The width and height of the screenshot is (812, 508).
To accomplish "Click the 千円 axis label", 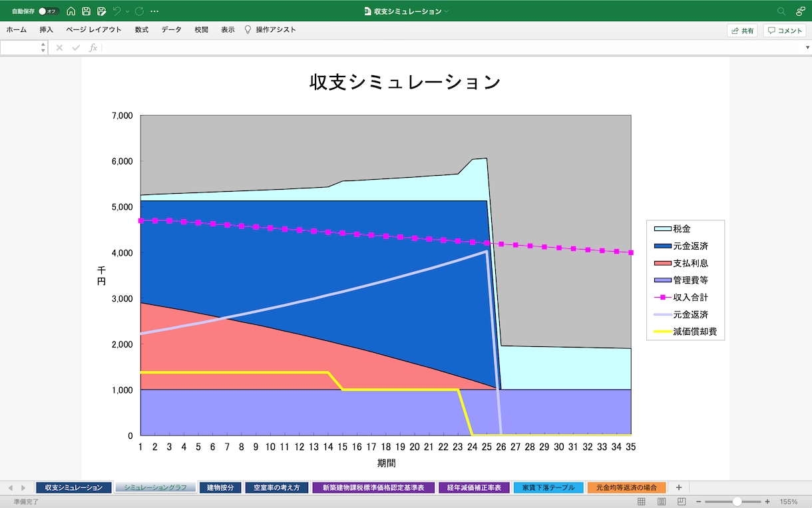I will pos(101,276).
